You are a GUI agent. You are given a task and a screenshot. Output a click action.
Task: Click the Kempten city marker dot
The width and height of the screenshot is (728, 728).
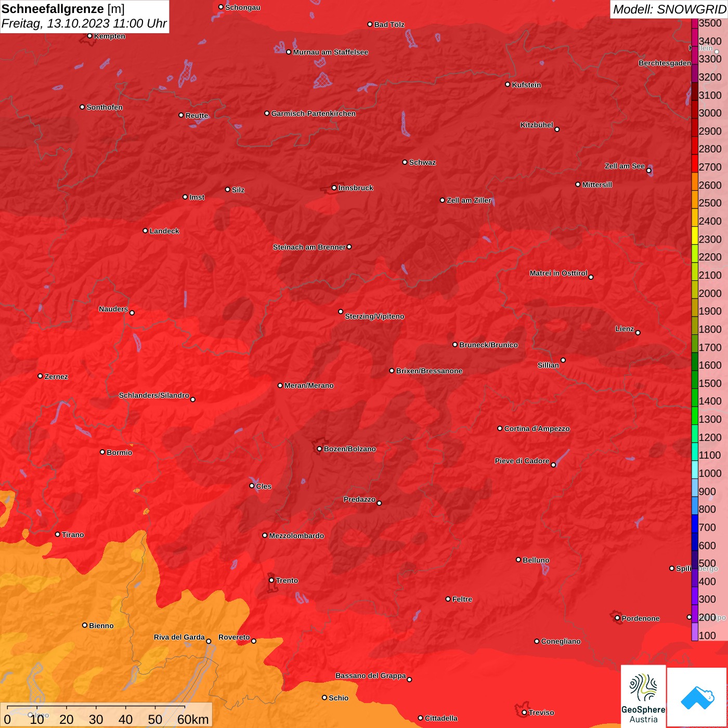89,36
